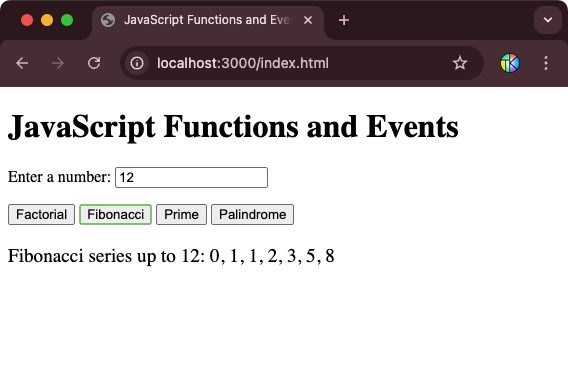Click the Factorial button
The height and width of the screenshot is (375, 568).
[41, 214]
